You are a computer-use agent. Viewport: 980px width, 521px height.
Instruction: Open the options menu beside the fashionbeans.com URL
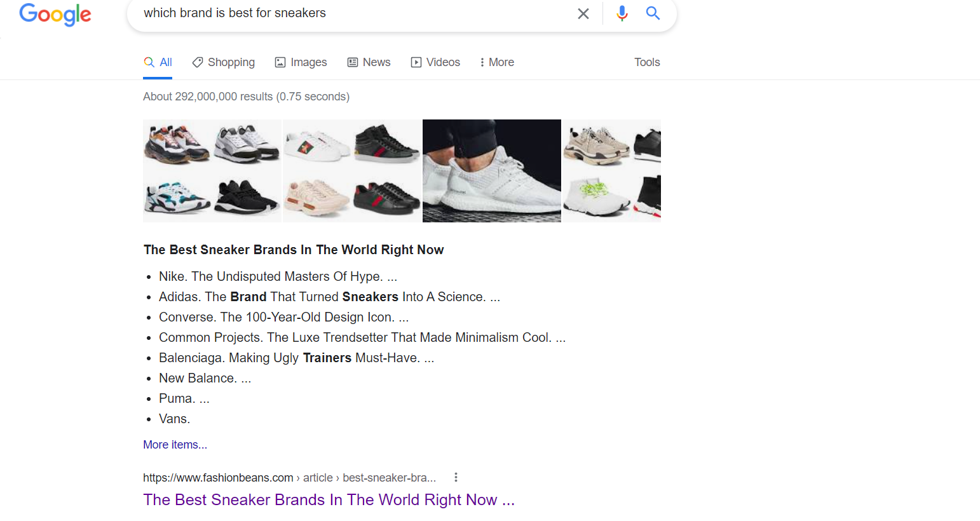[456, 477]
